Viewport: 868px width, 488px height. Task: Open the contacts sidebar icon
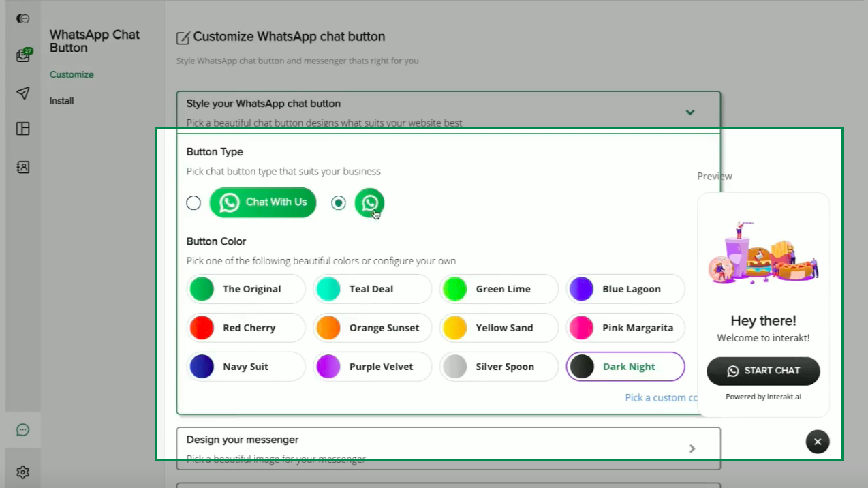click(x=22, y=166)
